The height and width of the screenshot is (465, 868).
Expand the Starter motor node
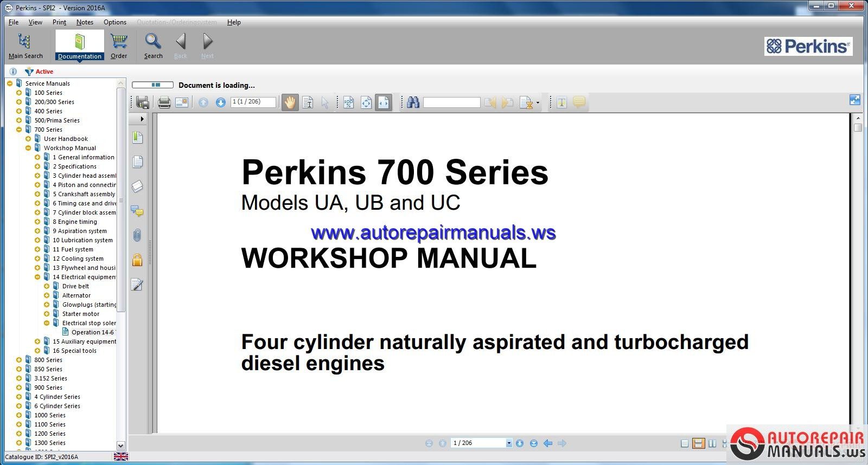[47, 314]
